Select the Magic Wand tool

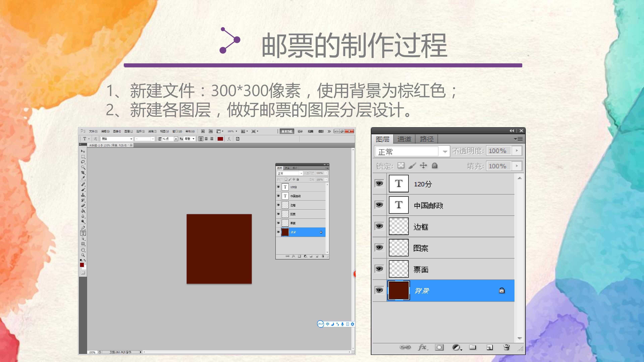click(83, 167)
